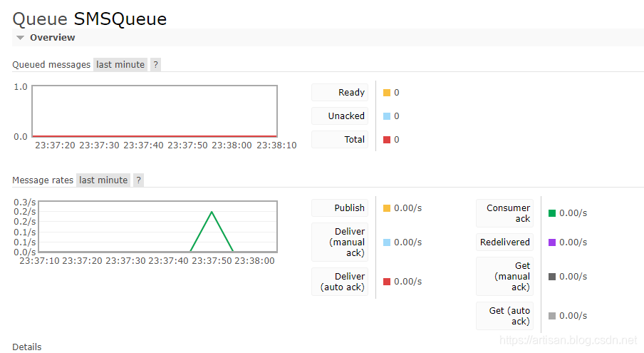Click the light gray Get auto ack swatch
The image size is (644, 353).
pyautogui.click(x=552, y=316)
